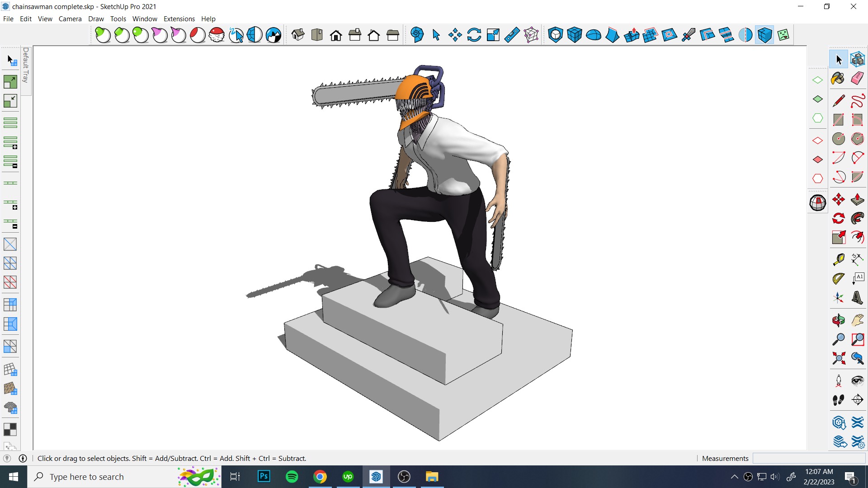Pick the Tape Measure tool
868x488 pixels.
click(x=838, y=259)
